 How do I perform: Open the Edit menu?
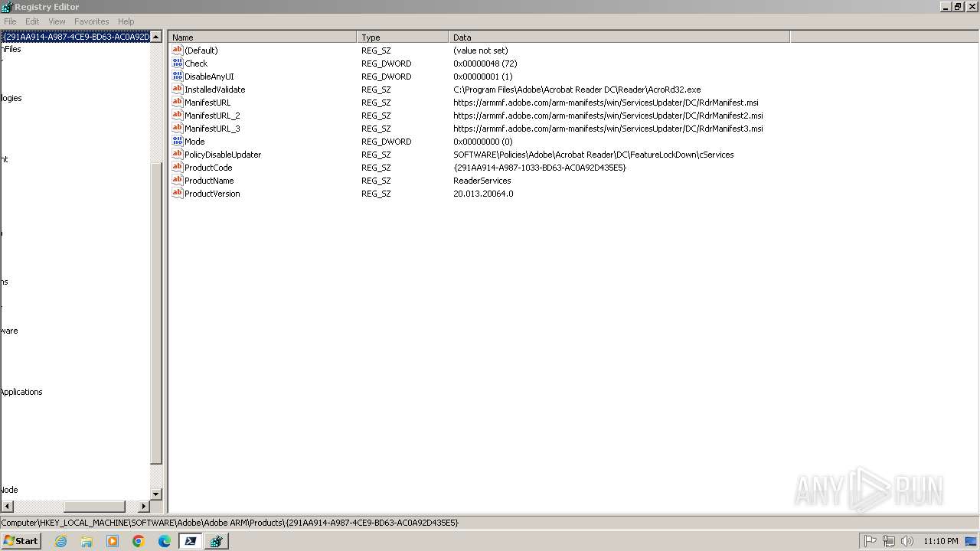32,21
